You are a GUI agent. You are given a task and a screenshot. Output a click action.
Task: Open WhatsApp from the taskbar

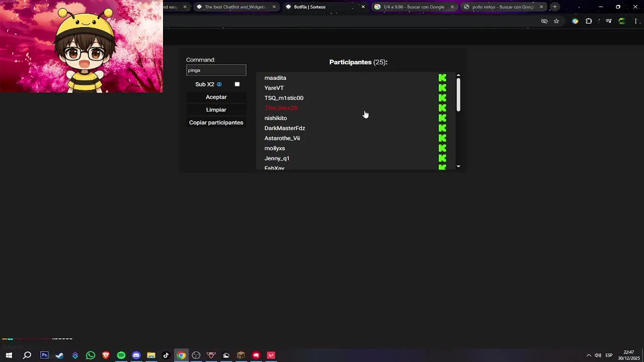(91, 355)
